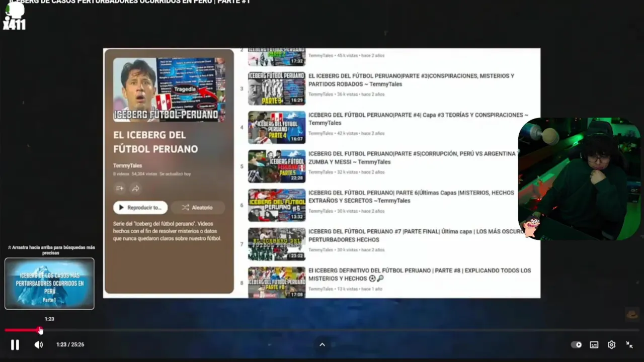Viewport: 644px width, 362px height.
Task: Mute the video volume
Action: (x=38, y=344)
